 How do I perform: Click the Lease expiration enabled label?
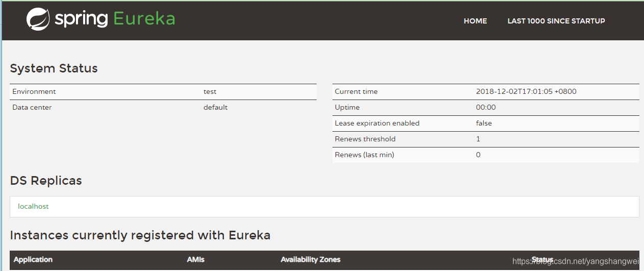377,124
